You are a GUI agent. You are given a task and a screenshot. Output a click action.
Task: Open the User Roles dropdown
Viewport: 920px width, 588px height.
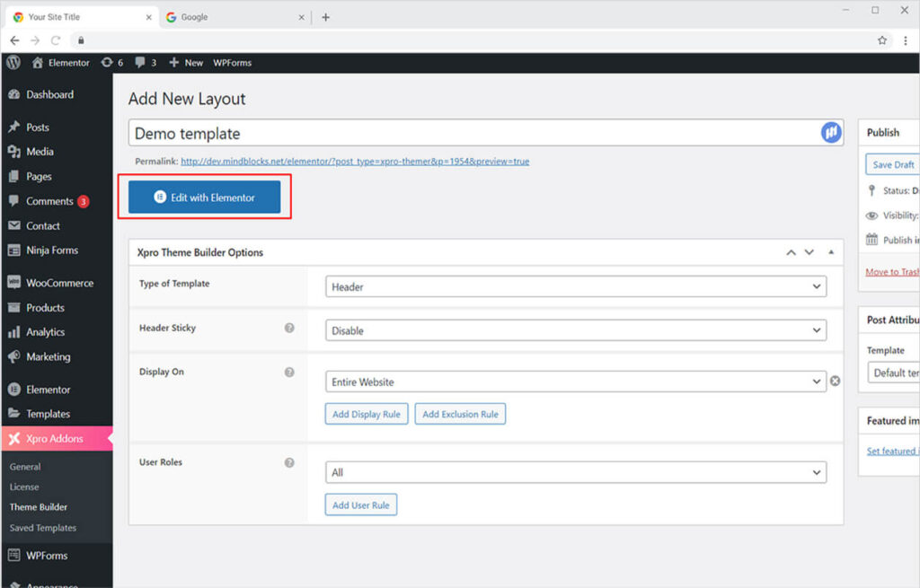click(575, 472)
